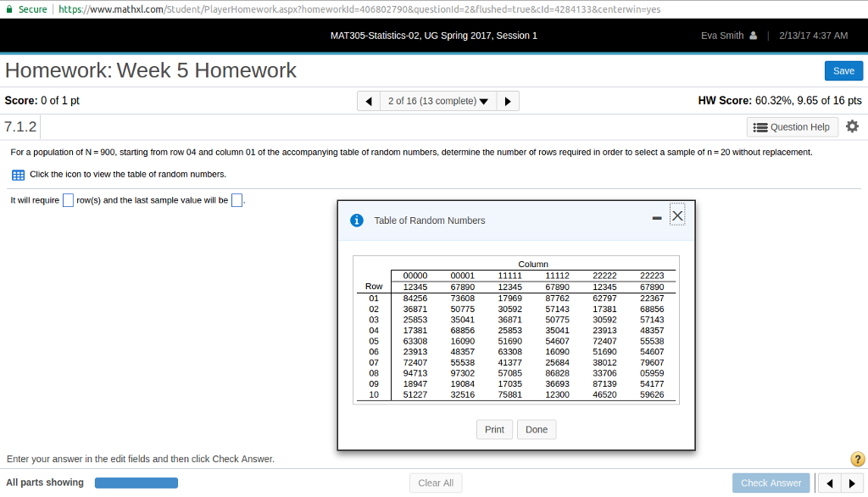Screen dimensions: 868x497
Task: Click bottom-right previous part arrow
Action: (x=829, y=483)
